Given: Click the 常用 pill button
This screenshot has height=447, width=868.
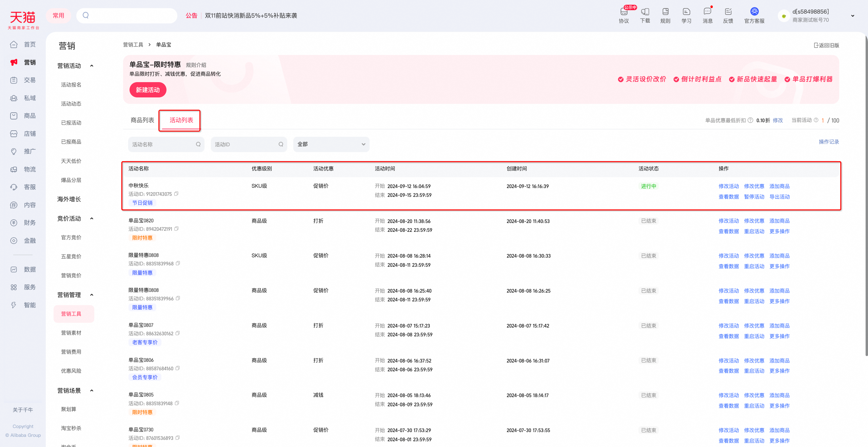Looking at the screenshot, I should [58, 16].
